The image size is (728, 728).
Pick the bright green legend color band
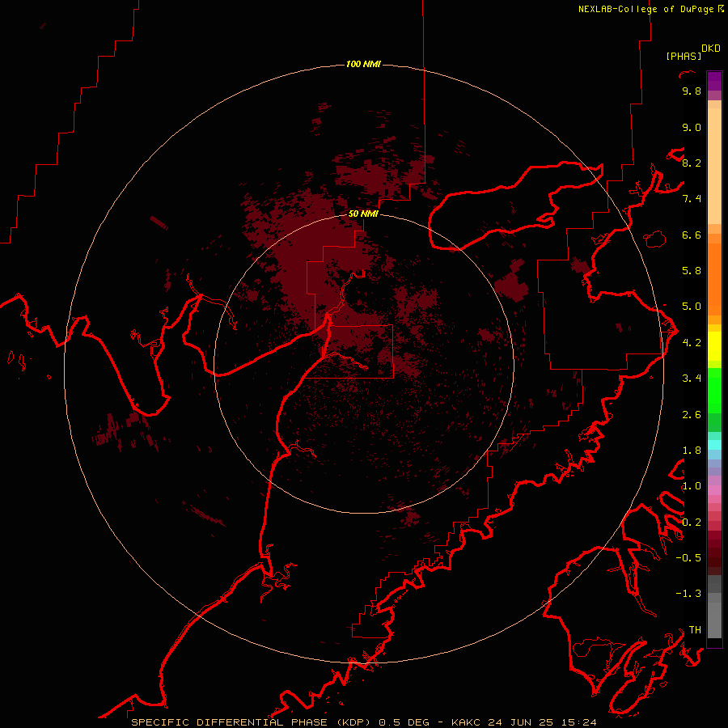[714, 391]
